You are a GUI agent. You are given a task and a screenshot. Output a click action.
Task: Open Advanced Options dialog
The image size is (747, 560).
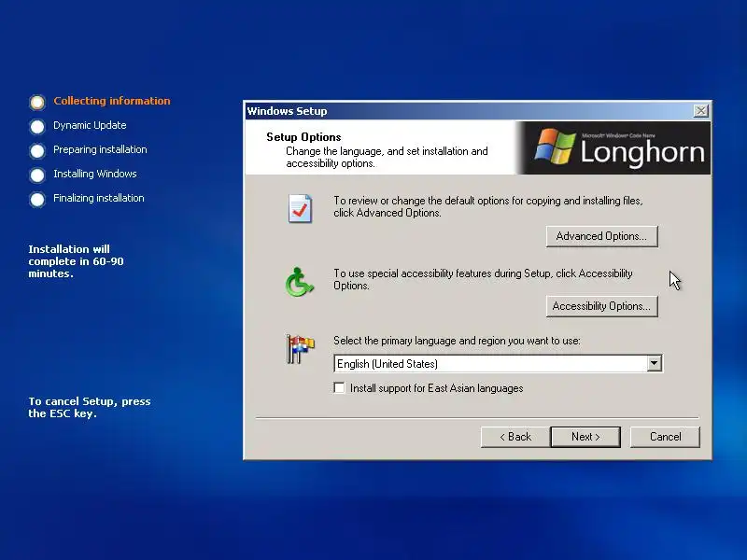601,236
